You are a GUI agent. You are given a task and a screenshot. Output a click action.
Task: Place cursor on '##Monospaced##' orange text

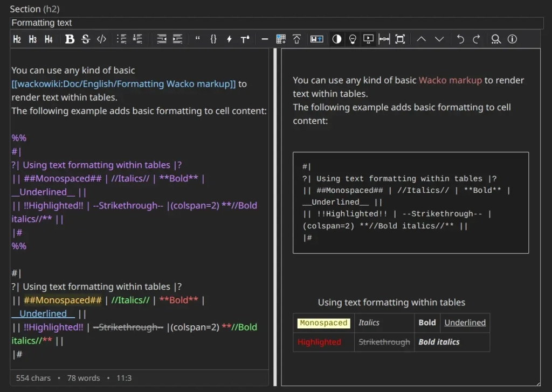tap(63, 300)
